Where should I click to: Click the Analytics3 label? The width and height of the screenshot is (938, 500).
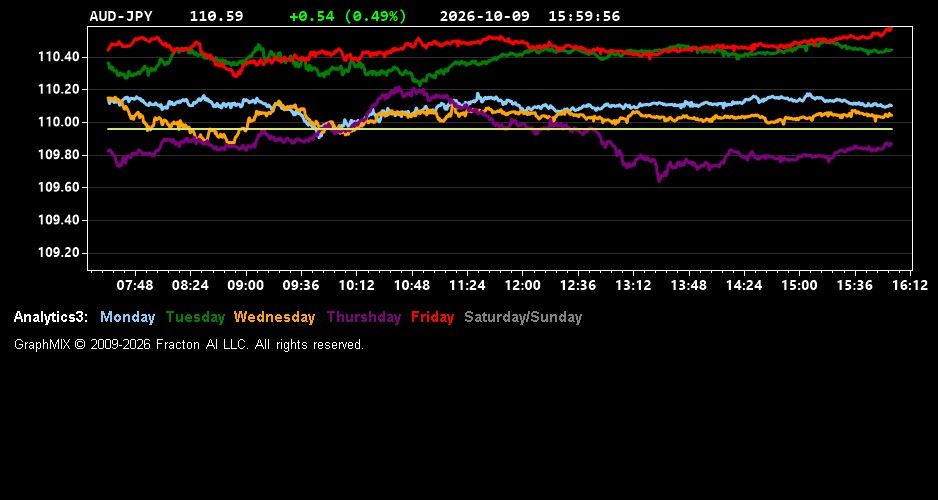(x=51, y=318)
